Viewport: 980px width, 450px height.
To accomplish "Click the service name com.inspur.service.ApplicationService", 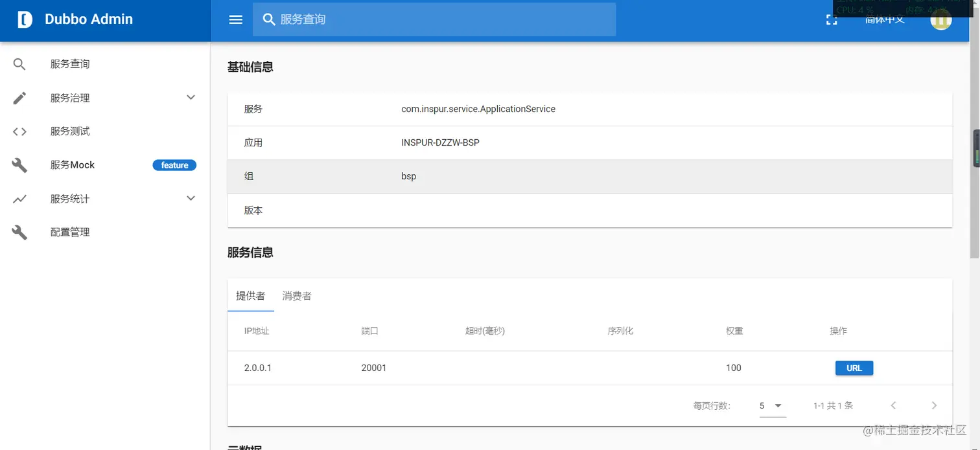I will tap(478, 109).
